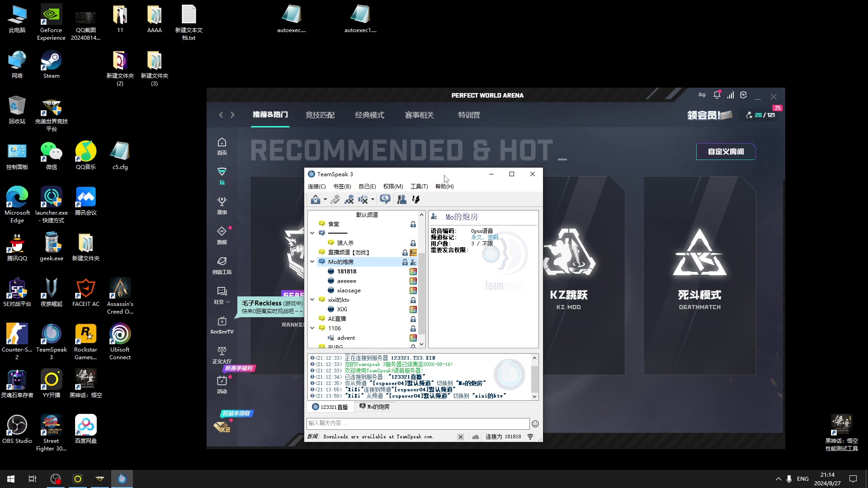Select the KZ跳跃 mode card
This screenshot has height=488, width=868.
tap(569, 276)
